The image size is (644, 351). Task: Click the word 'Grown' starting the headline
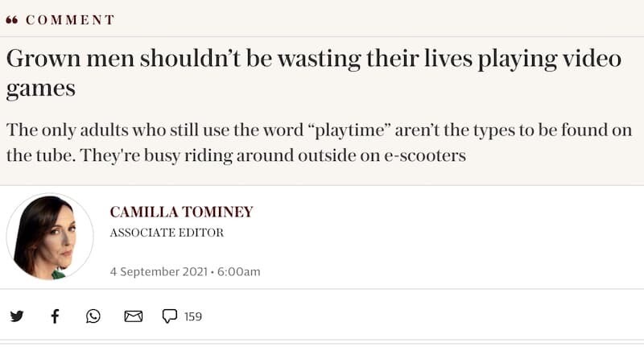click(x=43, y=58)
